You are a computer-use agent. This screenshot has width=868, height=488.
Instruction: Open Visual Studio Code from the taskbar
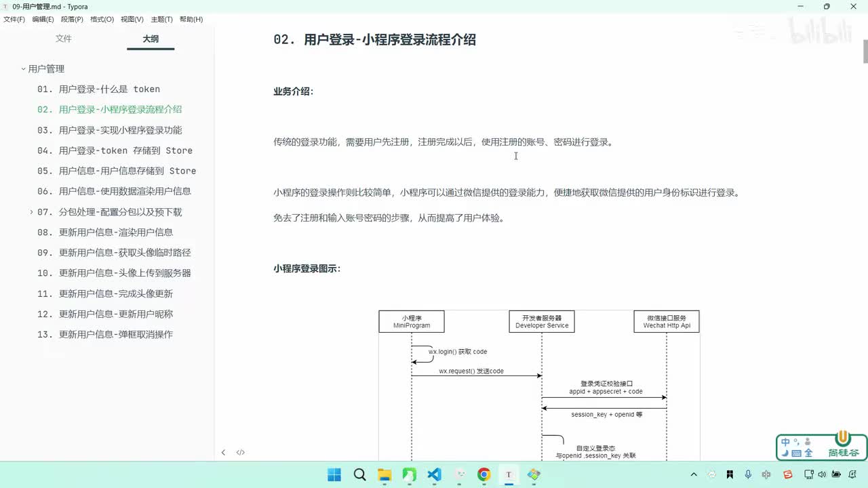coord(435,474)
